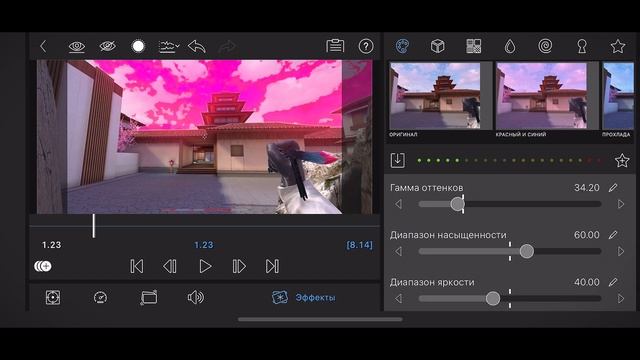This screenshot has height=360, width=640.
Task: Edit Гамма оттенков value with pencil
Action: [x=613, y=188]
